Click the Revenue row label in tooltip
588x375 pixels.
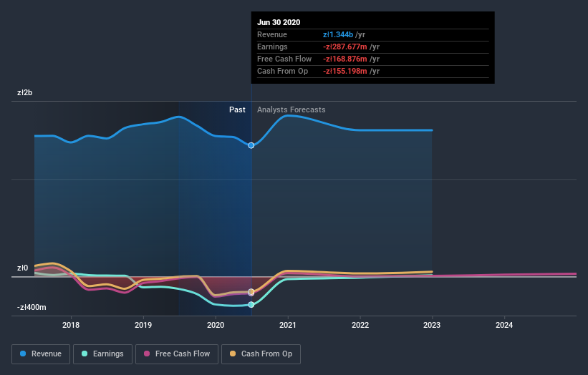point(272,34)
